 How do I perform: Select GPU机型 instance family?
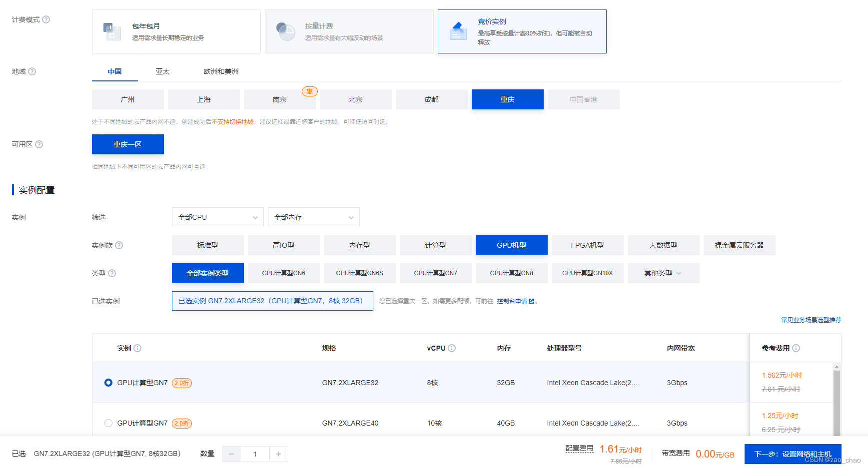point(512,245)
